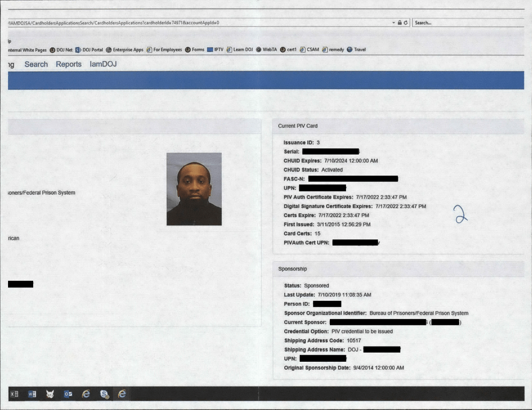This screenshot has height=410, width=532.
Task: Click the URL address field
Action: (201, 23)
